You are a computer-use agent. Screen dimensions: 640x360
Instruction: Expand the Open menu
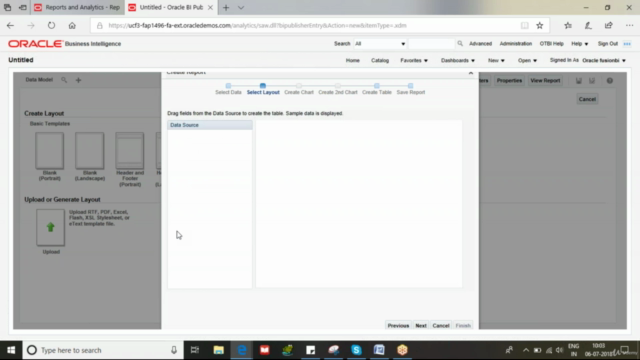(x=527, y=60)
